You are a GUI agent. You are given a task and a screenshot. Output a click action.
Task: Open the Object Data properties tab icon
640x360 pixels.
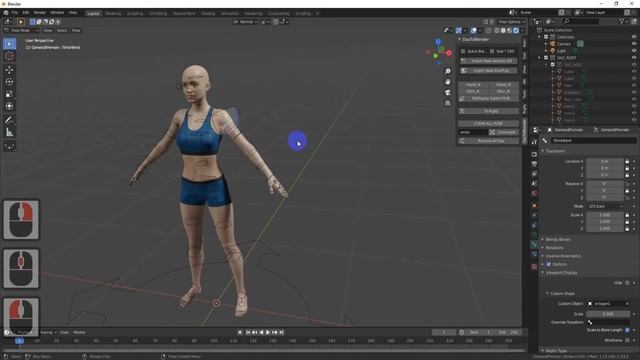534,234
